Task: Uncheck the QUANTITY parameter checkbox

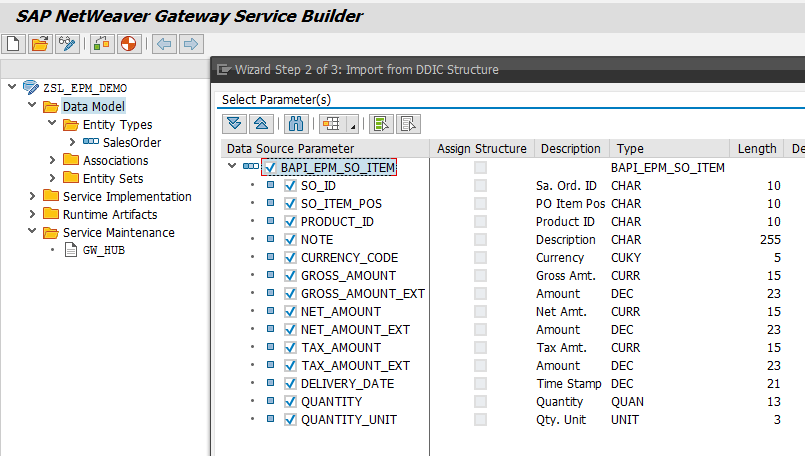Action: tap(290, 401)
